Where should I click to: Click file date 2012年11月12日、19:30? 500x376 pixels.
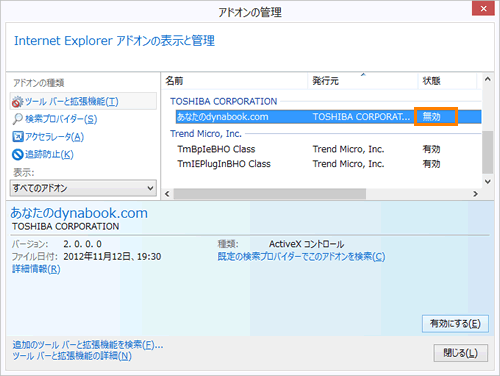click(x=112, y=257)
